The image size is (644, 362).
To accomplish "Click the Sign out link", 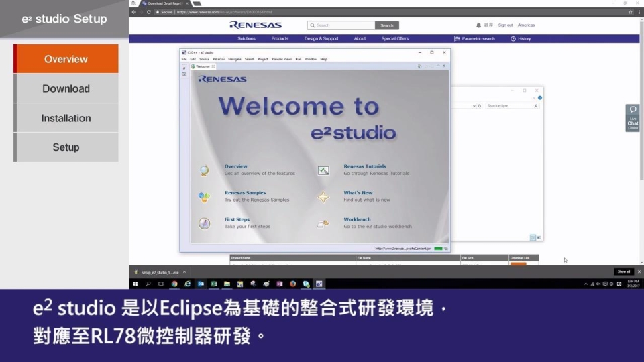I will [x=505, y=25].
